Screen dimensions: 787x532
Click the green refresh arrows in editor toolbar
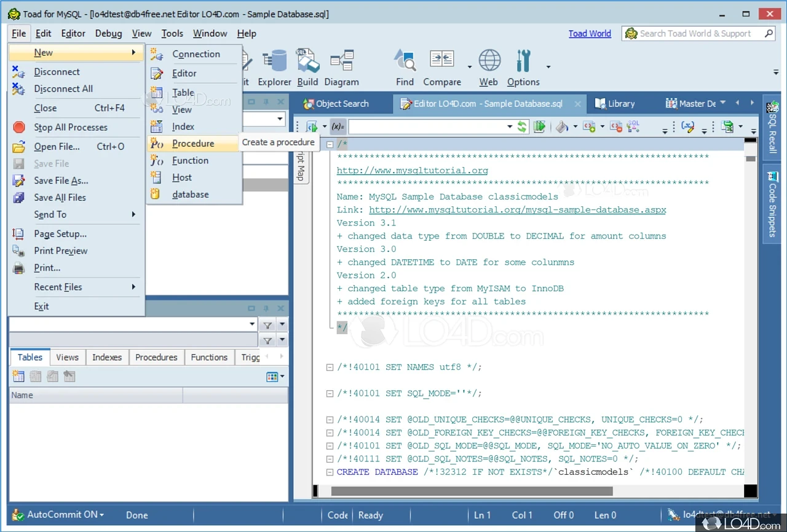522,127
